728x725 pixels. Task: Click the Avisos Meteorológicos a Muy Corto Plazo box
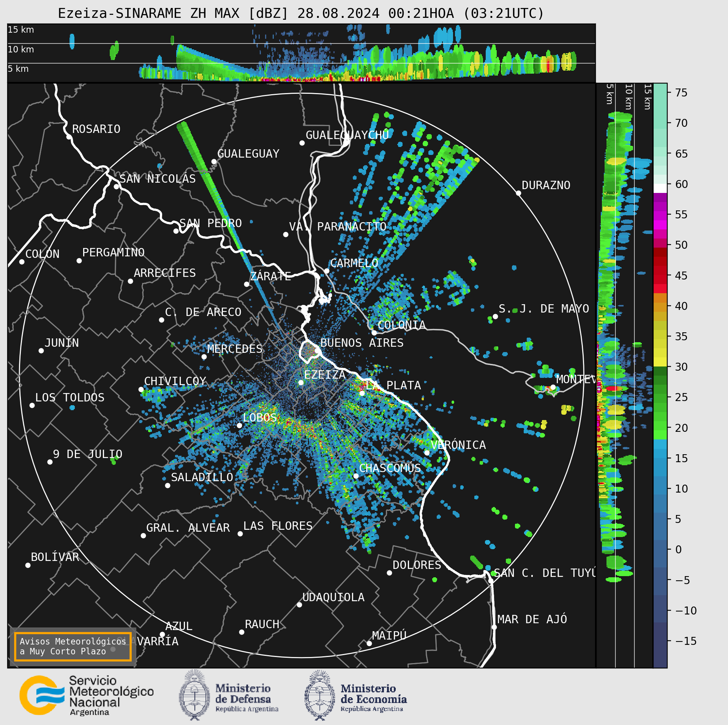73,646
